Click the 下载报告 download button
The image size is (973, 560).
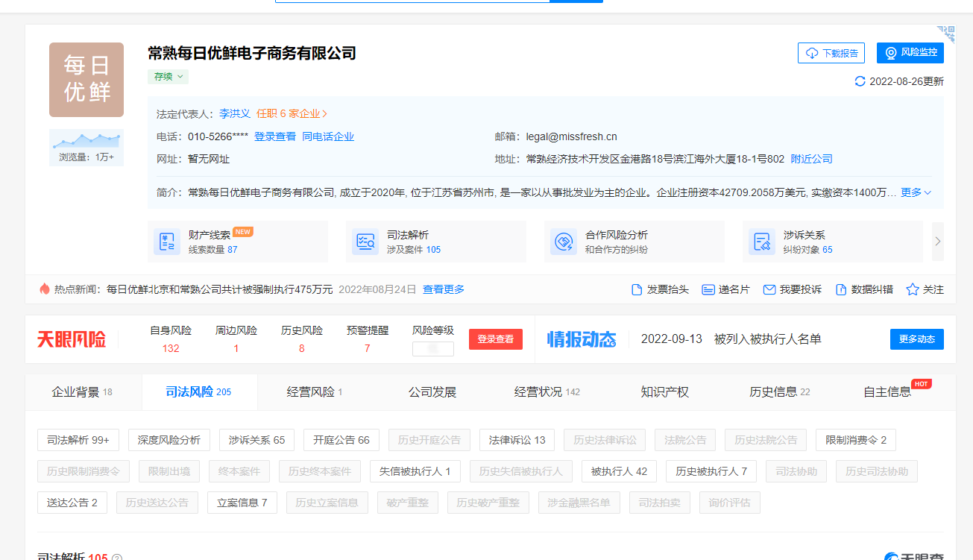[831, 53]
